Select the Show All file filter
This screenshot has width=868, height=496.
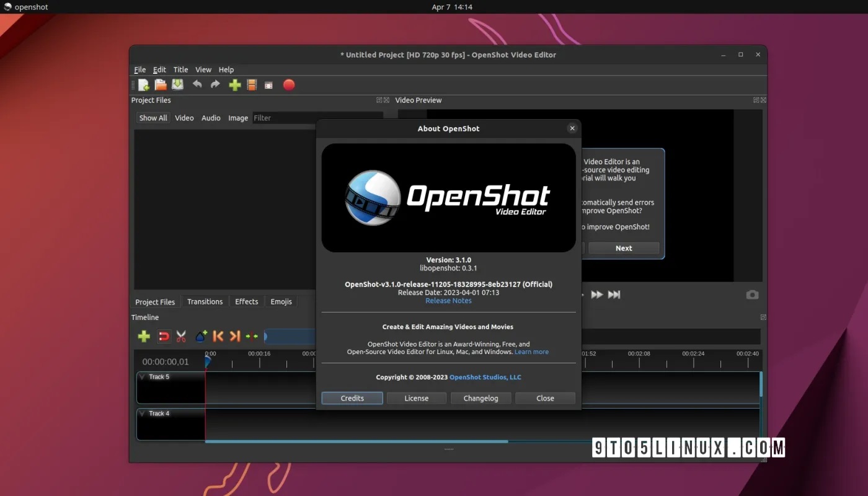tap(153, 118)
